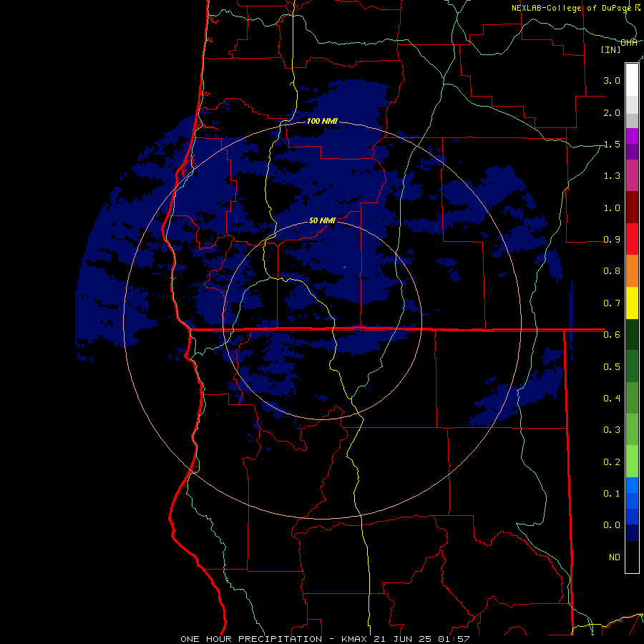Select the black ND color swatch
This screenshot has height=644, width=644.
tap(632, 557)
